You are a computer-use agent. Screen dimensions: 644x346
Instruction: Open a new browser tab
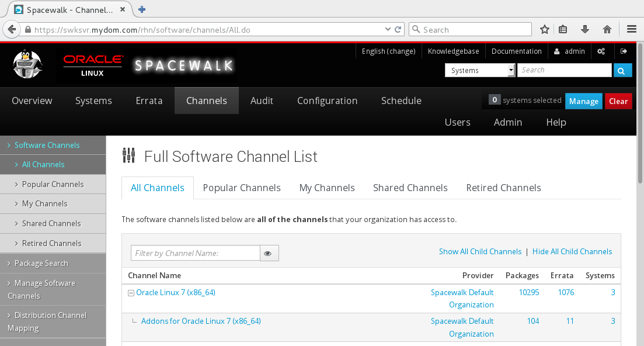tap(142, 9)
